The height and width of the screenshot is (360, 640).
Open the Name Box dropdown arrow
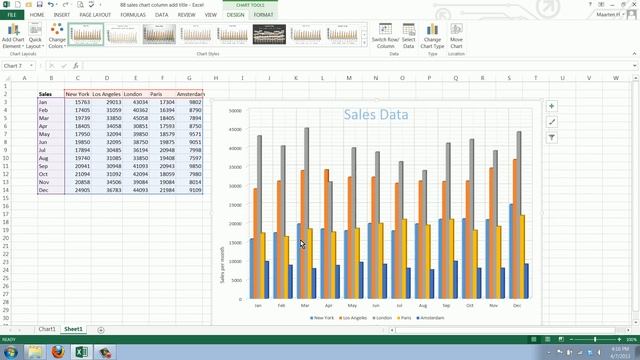[31, 66]
